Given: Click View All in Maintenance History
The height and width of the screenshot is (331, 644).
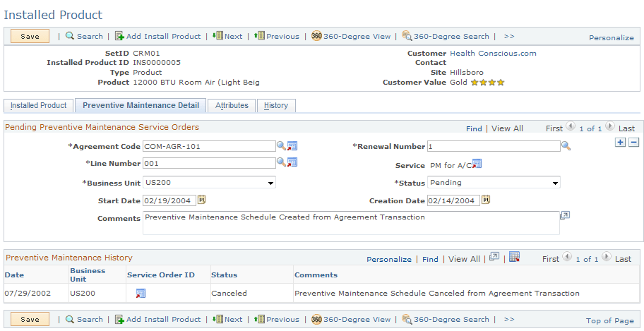Looking at the screenshot, I should 464,259.
